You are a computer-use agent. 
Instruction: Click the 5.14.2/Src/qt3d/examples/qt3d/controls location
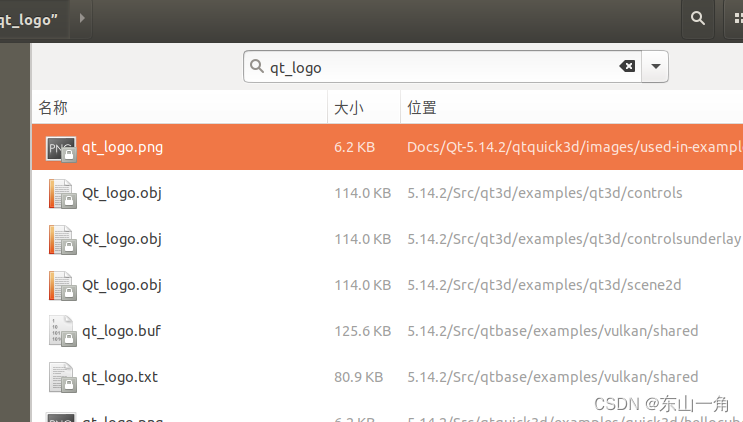click(545, 193)
